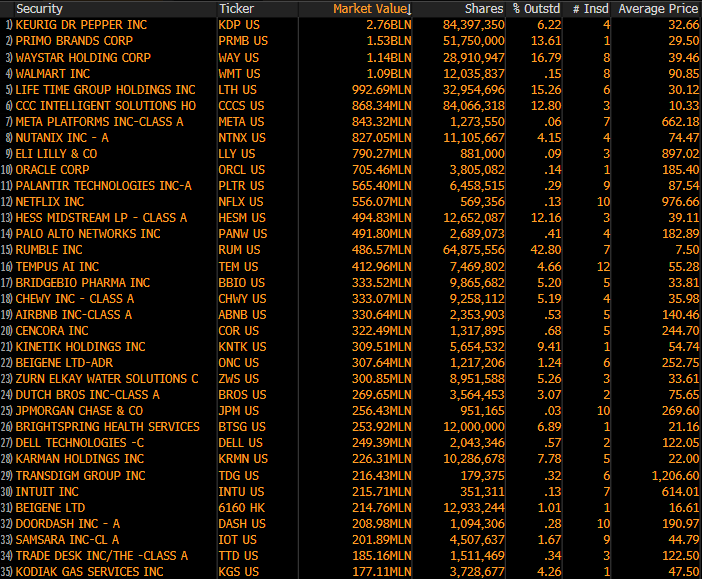Select DUTCH BROS INC-CLASS A
This screenshot has height=579, width=702.
pos(87,395)
